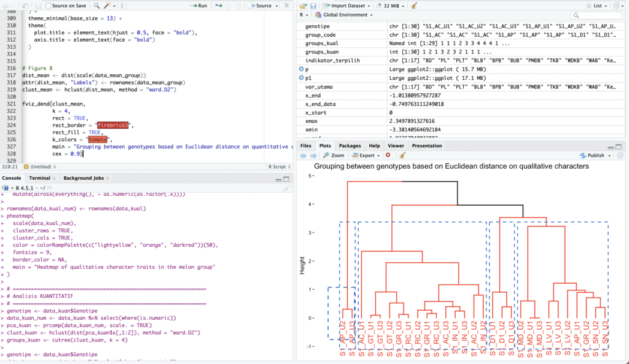
Task: Click the find/replace magnifier icon
Action: 96,6
